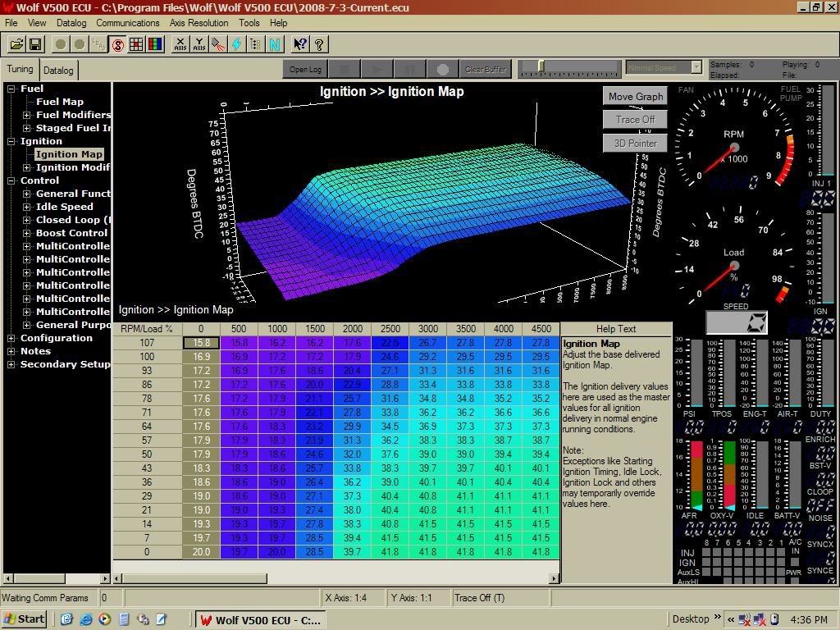
Task: Click the X Axis toolbar icon
Action: click(180, 44)
